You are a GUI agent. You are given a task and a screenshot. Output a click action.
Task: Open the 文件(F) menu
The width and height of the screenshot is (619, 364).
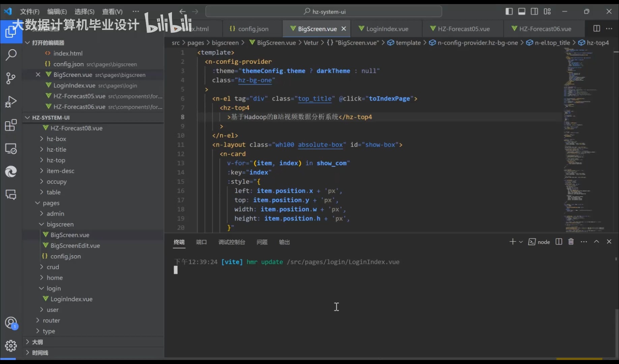(30, 11)
